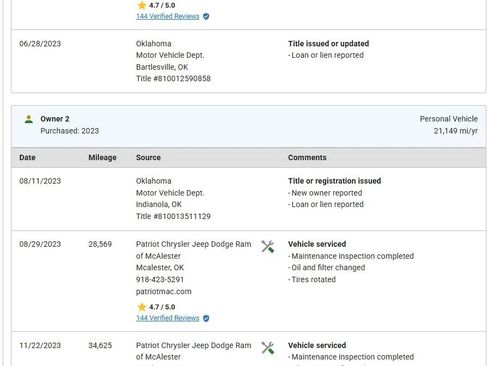Click the Date column header
This screenshot has width=488, height=366.
coord(27,158)
